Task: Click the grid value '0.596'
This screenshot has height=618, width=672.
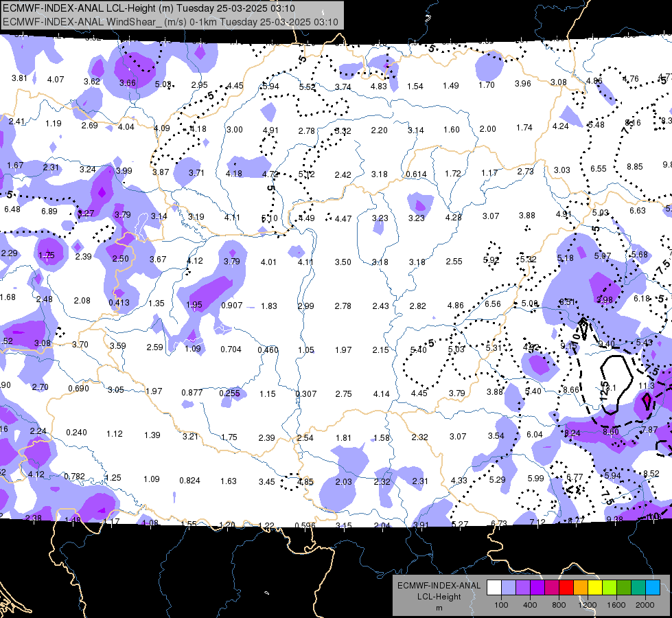Action: click(305, 525)
